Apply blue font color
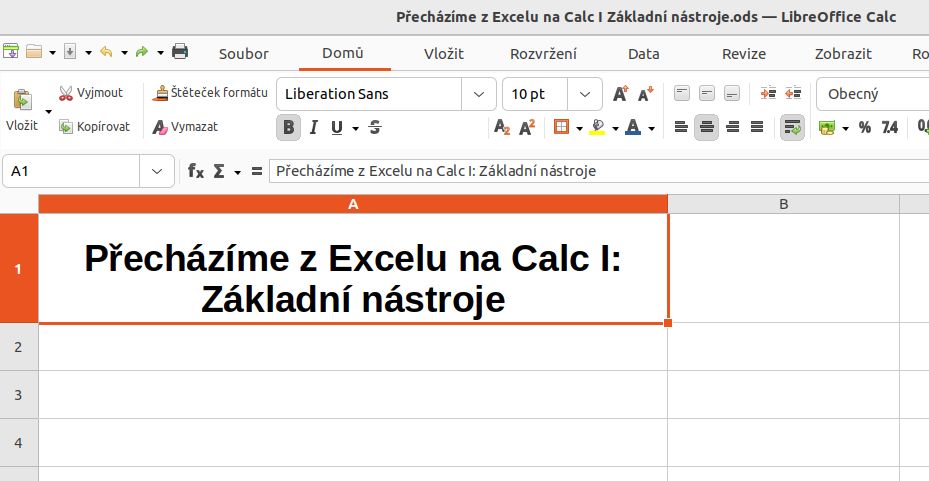929x481 pixels. [x=633, y=127]
